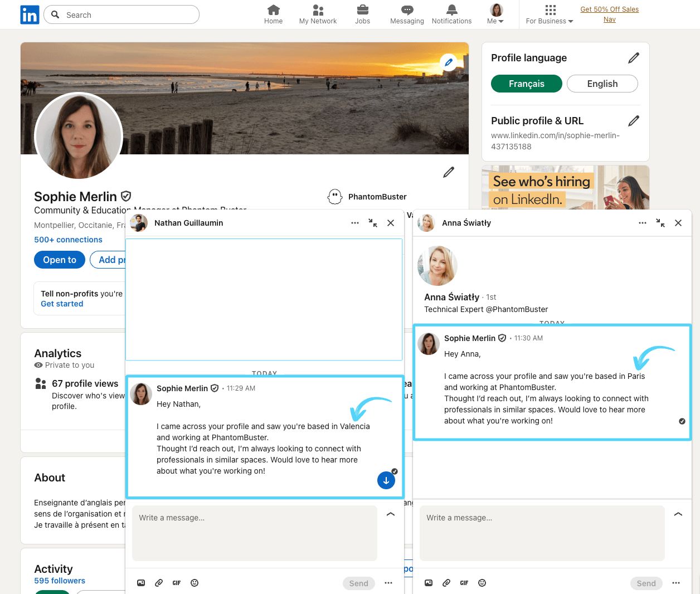Edit the cover photo with pencil icon
This screenshot has width=700, height=594.
(x=448, y=62)
